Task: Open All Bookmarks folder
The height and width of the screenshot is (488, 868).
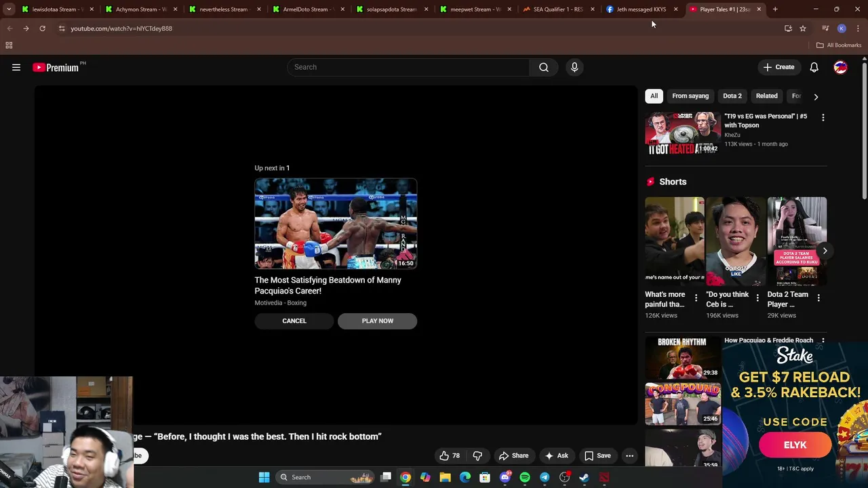Action: coord(839,45)
